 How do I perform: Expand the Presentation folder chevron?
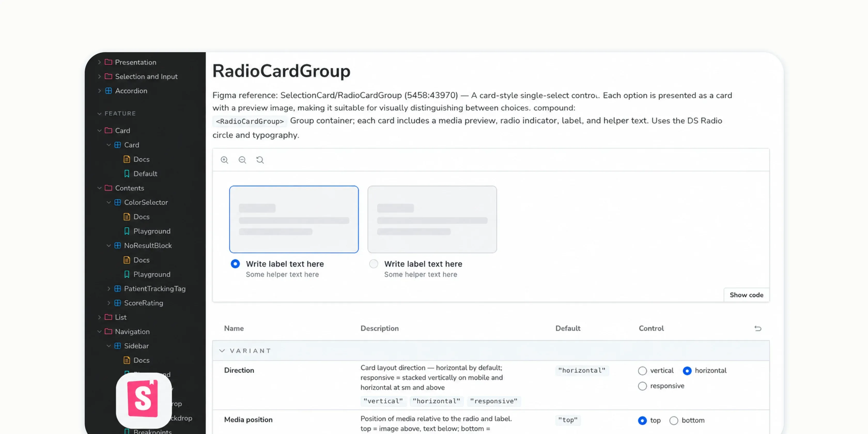click(x=99, y=62)
